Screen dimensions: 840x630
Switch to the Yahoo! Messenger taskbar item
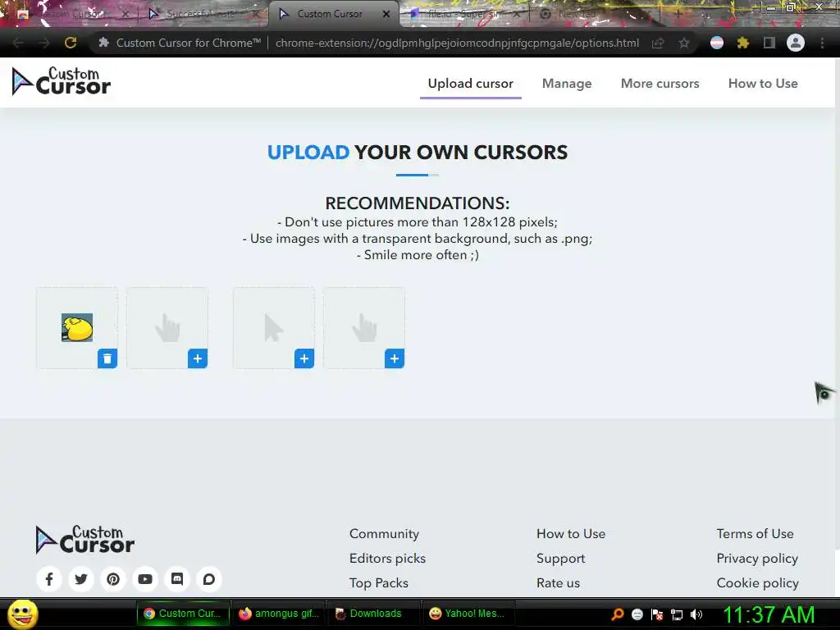pos(468,614)
